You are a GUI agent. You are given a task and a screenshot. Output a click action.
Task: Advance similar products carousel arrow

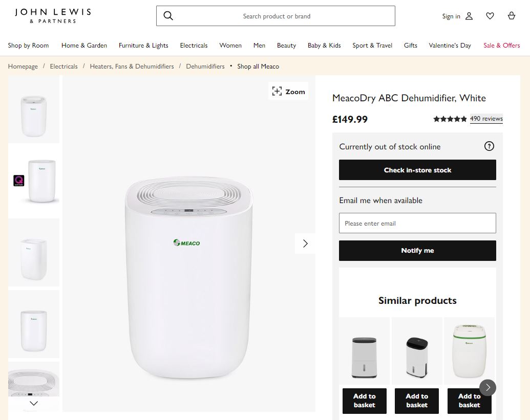click(487, 387)
